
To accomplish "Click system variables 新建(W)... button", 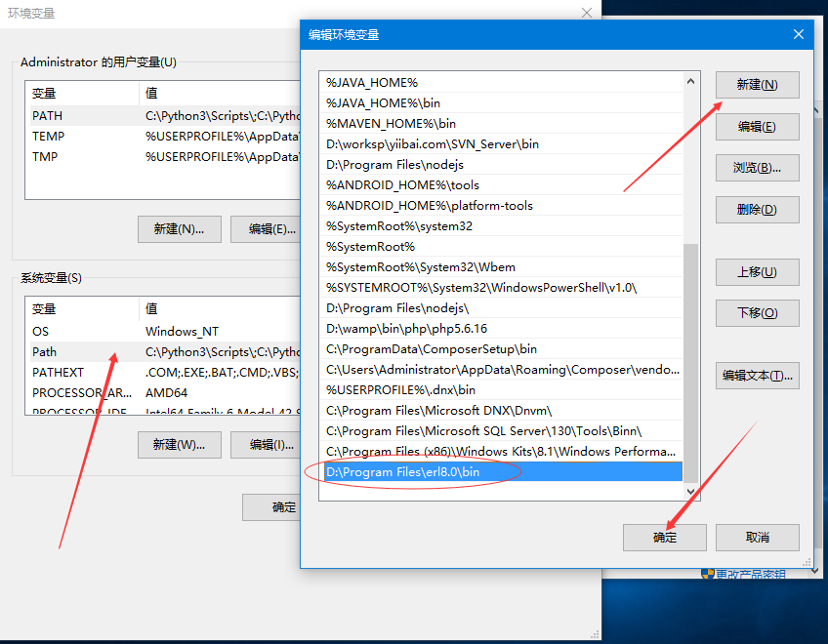I will coord(179,445).
